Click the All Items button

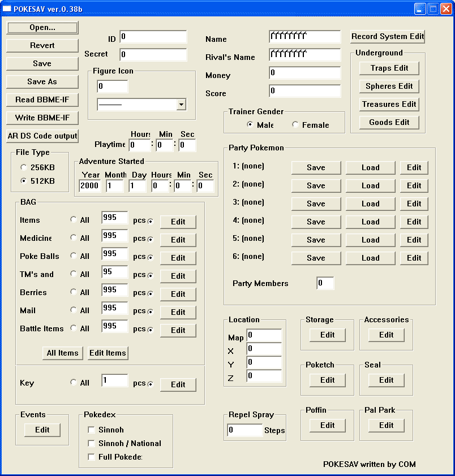coord(63,353)
